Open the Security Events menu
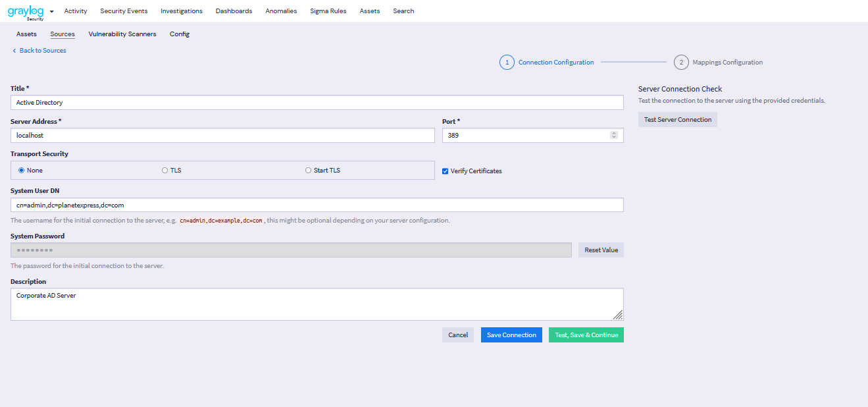The image size is (868, 407). 124,11
